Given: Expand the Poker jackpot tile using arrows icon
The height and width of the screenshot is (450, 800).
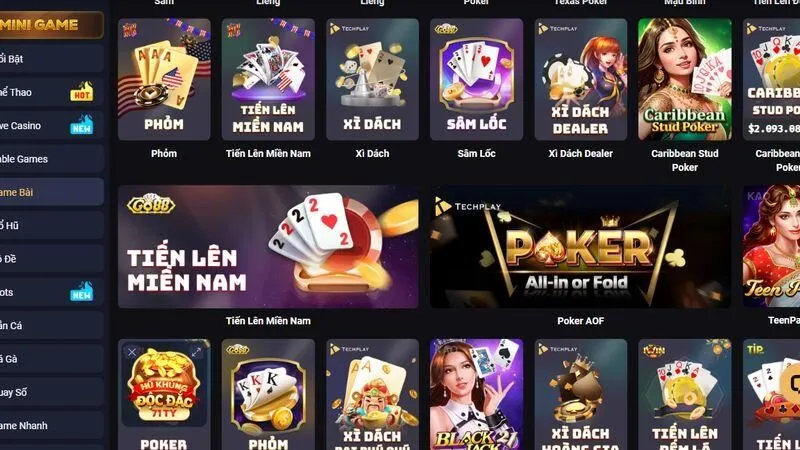Looking at the screenshot, I should click(196, 352).
